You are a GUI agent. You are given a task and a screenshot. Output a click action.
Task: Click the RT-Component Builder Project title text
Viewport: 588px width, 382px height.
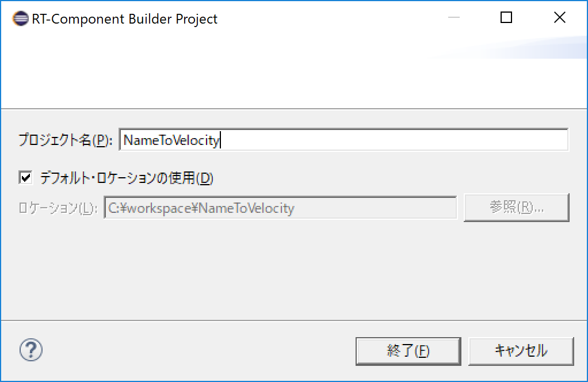[124, 19]
